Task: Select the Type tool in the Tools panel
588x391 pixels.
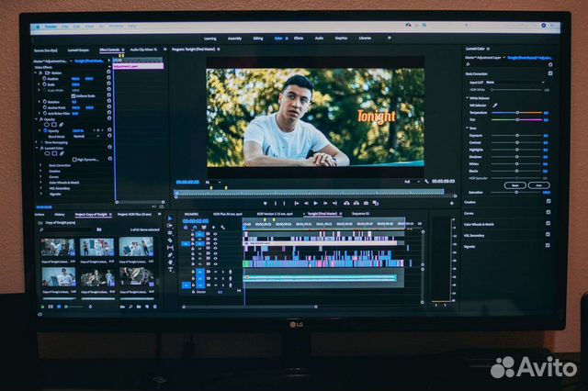Action: tap(171, 268)
